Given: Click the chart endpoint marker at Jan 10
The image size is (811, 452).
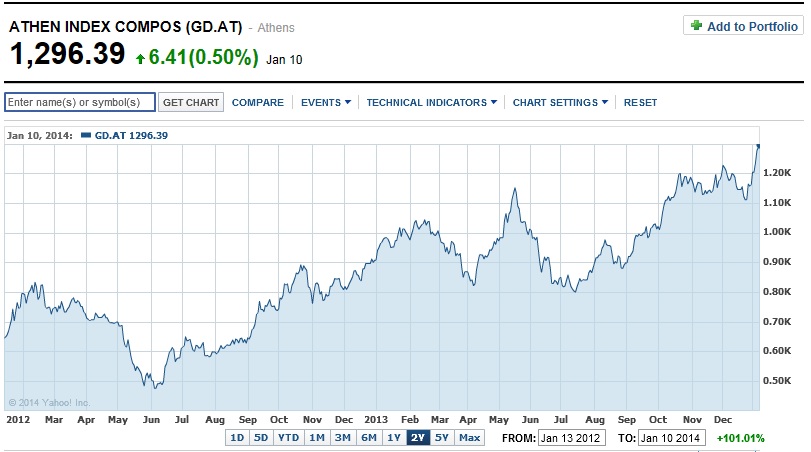Looking at the screenshot, I should tap(758, 146).
